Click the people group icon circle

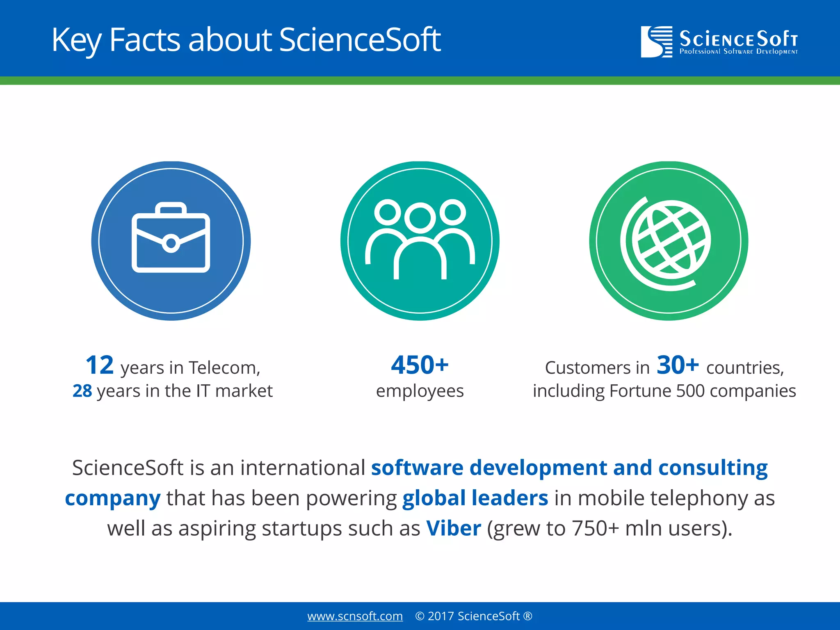pos(420,241)
